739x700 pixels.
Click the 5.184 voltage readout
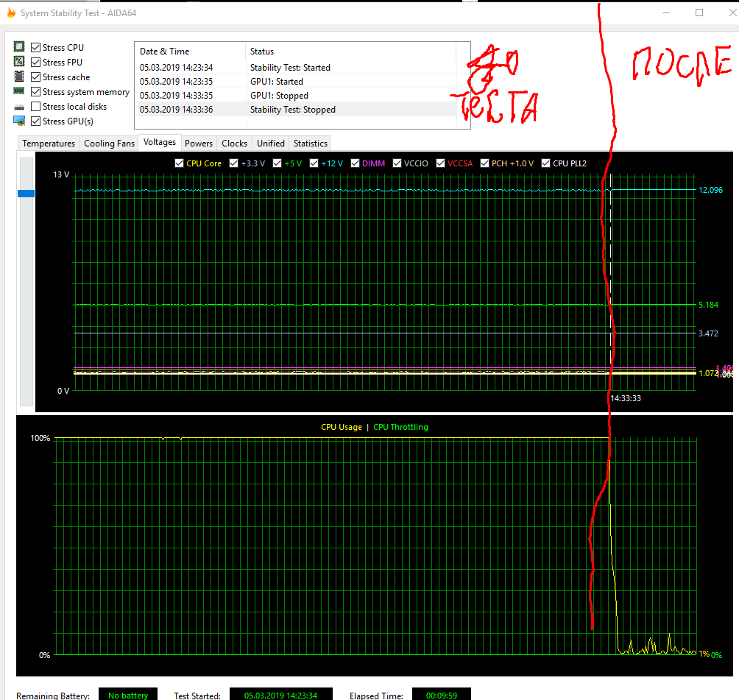point(708,305)
